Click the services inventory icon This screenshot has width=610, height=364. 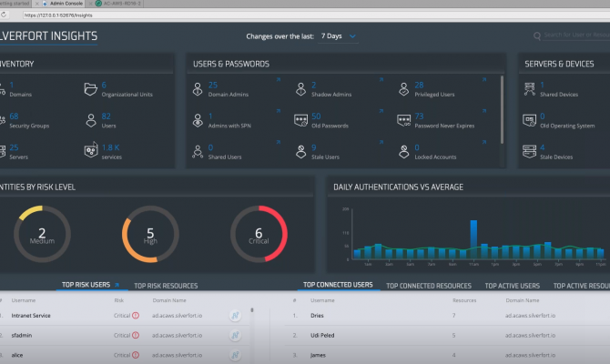coord(91,150)
